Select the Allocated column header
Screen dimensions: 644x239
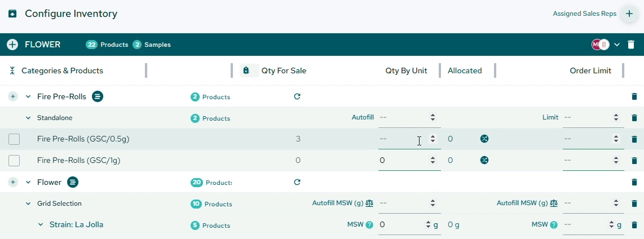click(x=465, y=70)
